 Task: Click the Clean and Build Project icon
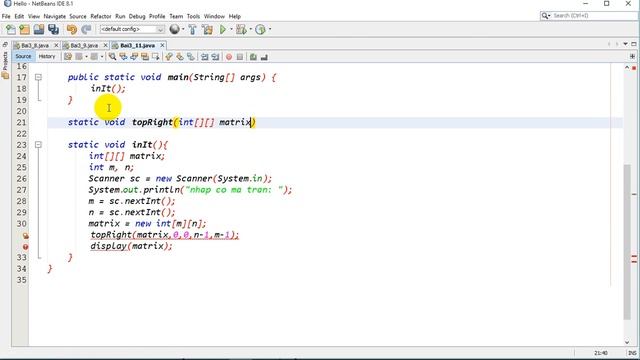tap(207, 29)
